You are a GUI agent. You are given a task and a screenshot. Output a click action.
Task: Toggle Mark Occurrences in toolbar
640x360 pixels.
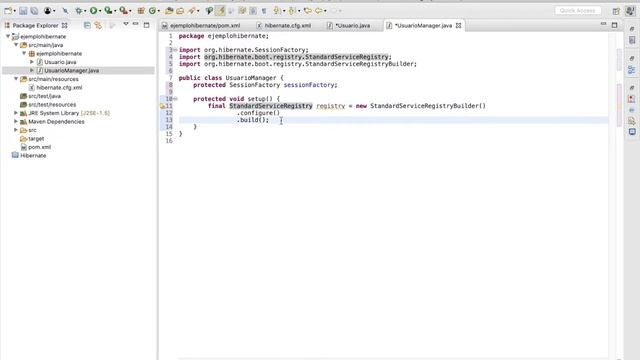point(220,11)
